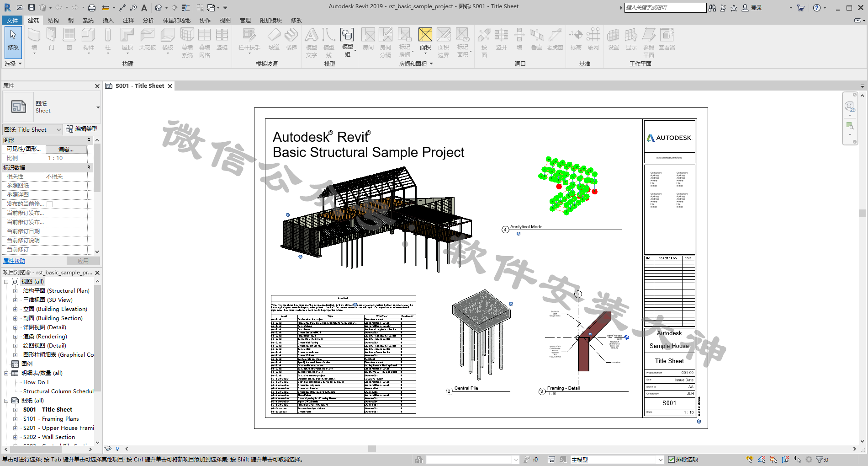This screenshot has width=868, height=466.
Task: Select How Do I schedule item
Action: [x=36, y=382]
